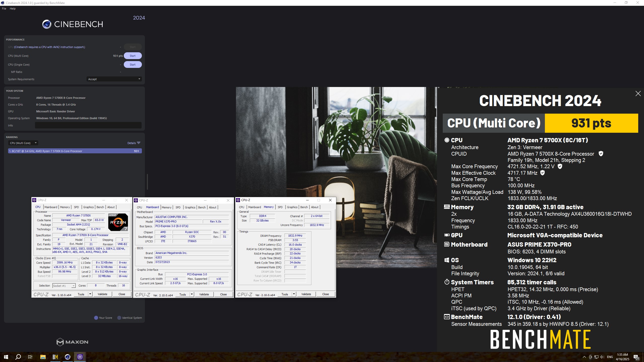This screenshot has width=644, height=362.
Task: Open Mainboard tab in first CPU-Z window
Action: click(51, 207)
